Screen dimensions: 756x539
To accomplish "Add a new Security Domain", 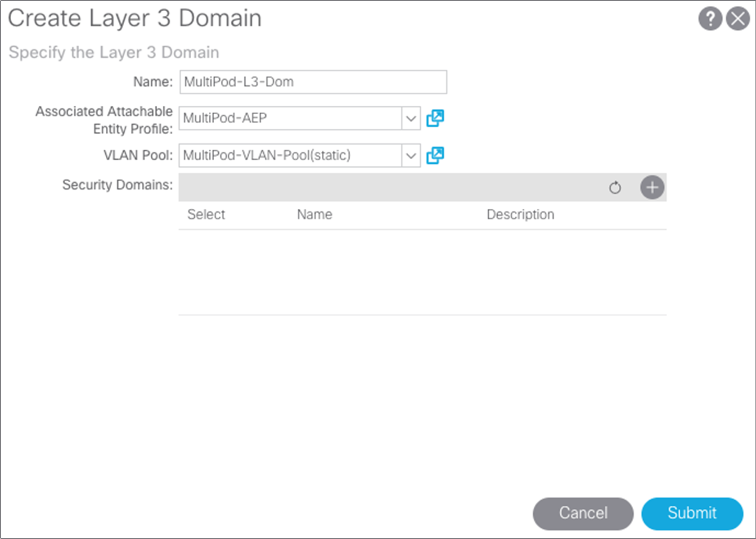I will (652, 187).
